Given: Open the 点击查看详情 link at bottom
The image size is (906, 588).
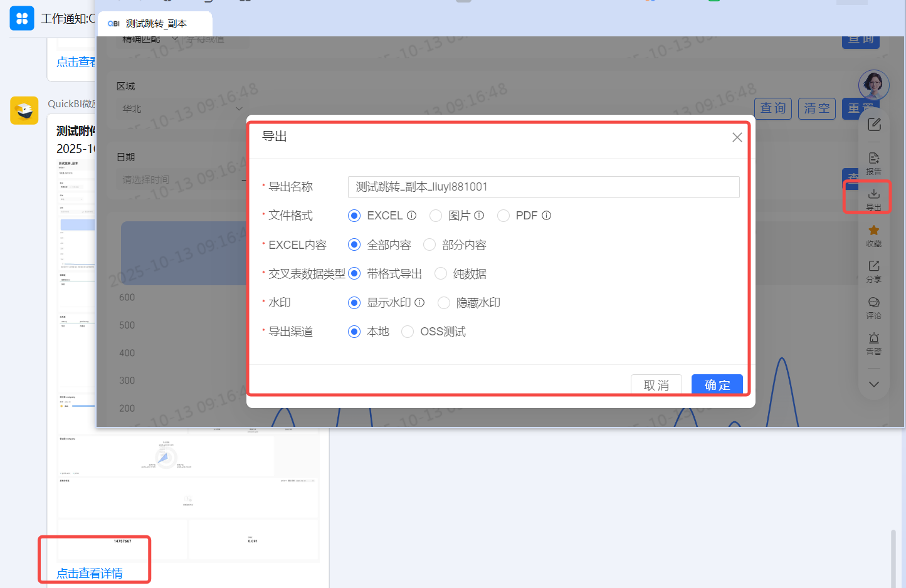Looking at the screenshot, I should [90, 573].
